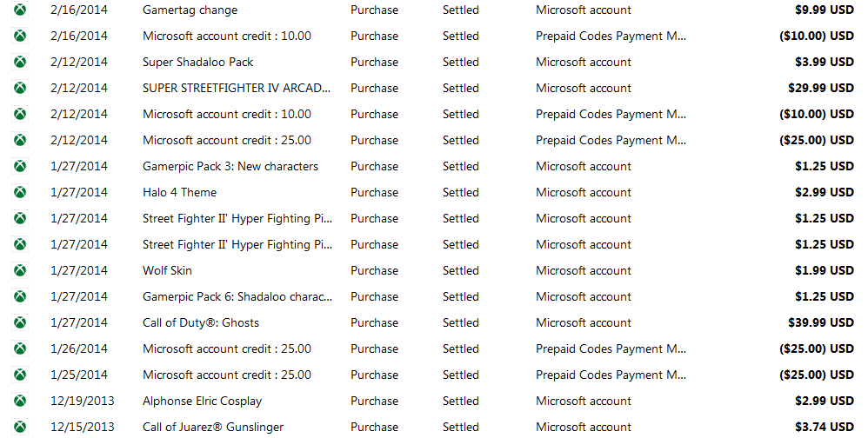
Task: Select the Halo 4 Theme item
Action: [179, 192]
